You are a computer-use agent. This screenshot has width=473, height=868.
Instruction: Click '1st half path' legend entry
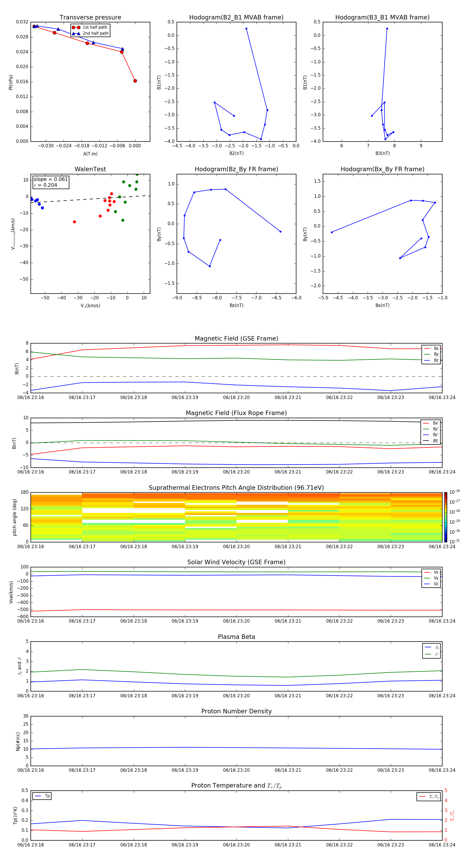click(x=90, y=27)
